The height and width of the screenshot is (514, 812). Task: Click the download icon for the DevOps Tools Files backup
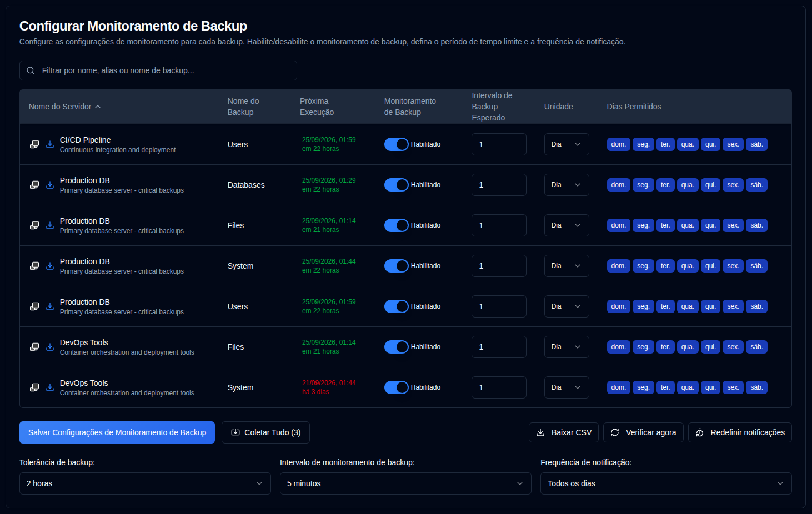click(50, 347)
